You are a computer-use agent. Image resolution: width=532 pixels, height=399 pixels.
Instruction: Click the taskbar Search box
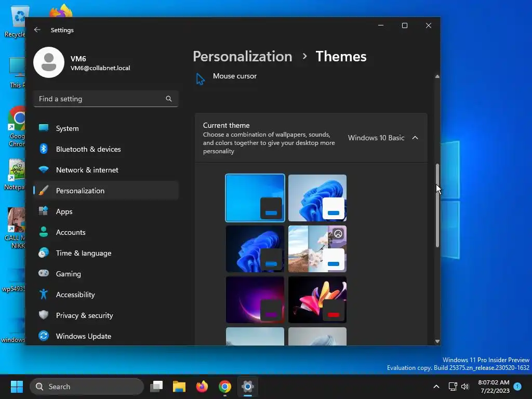point(87,387)
